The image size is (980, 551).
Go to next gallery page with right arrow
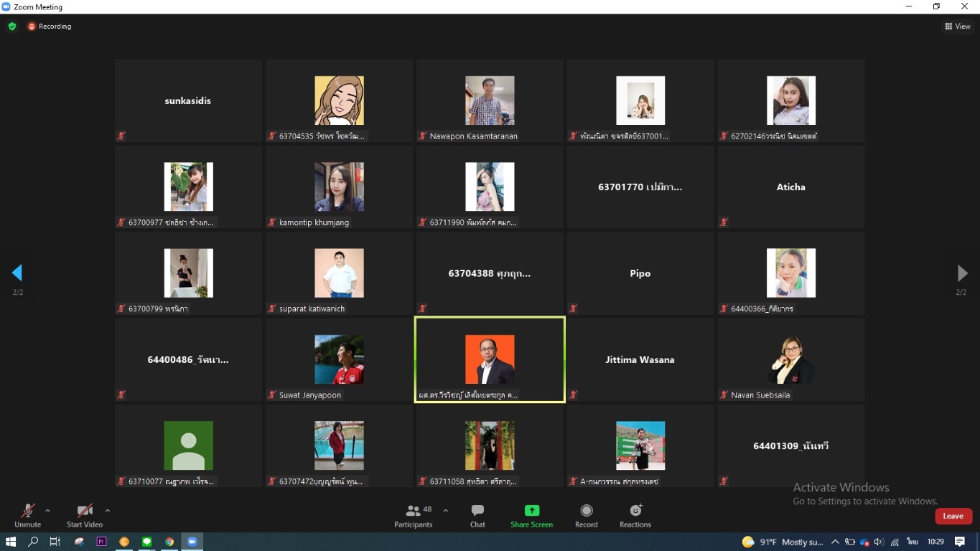[962, 273]
